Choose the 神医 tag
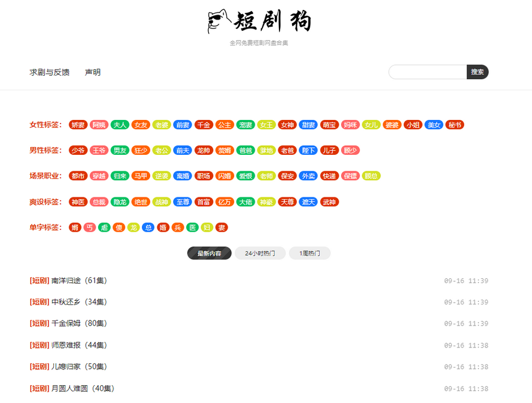This screenshot has height=403, width=532. tap(78, 202)
